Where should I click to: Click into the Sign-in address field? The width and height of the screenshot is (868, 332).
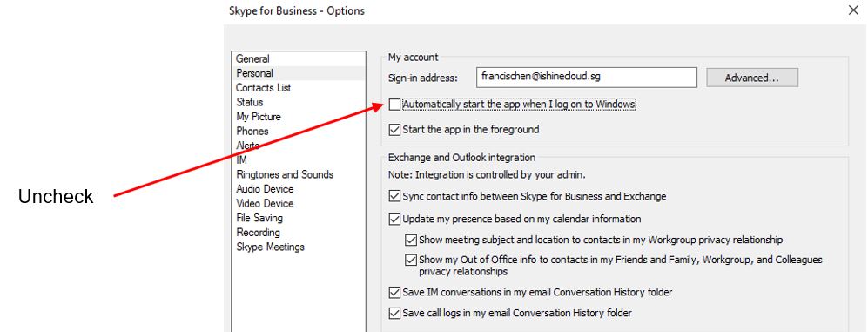coord(586,78)
